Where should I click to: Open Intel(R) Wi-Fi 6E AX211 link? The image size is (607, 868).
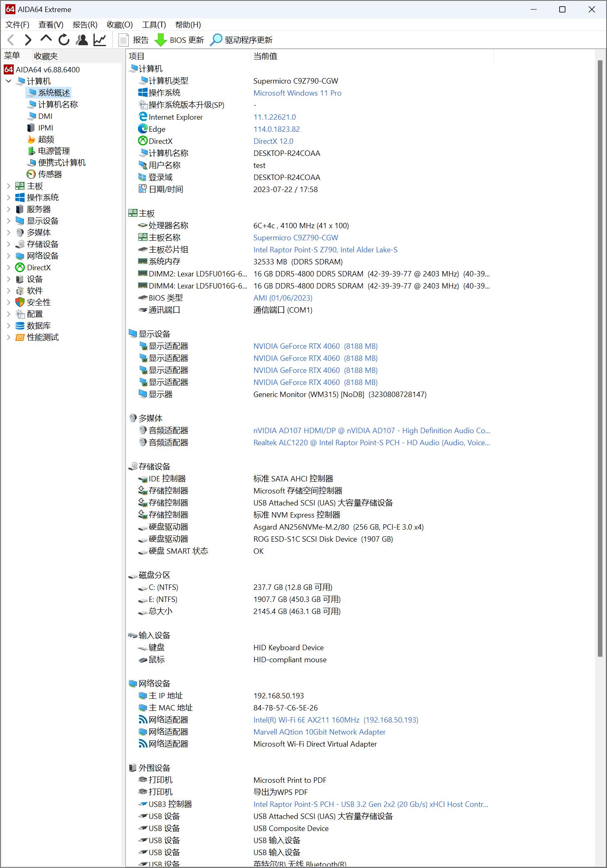tap(336, 720)
